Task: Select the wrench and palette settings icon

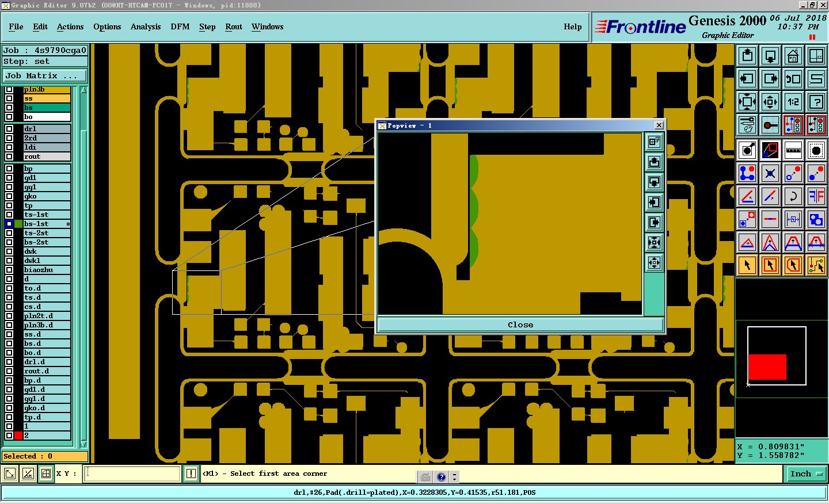Action: (x=747, y=125)
